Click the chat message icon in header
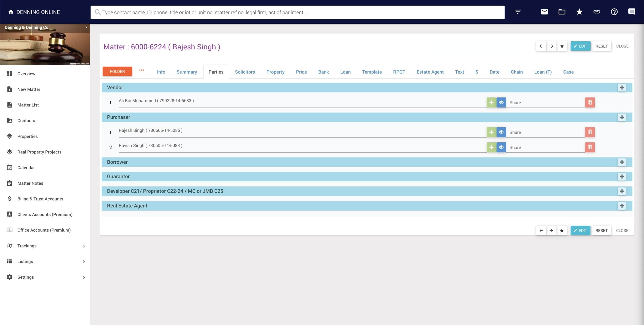This screenshot has width=644, height=325. 631,12
